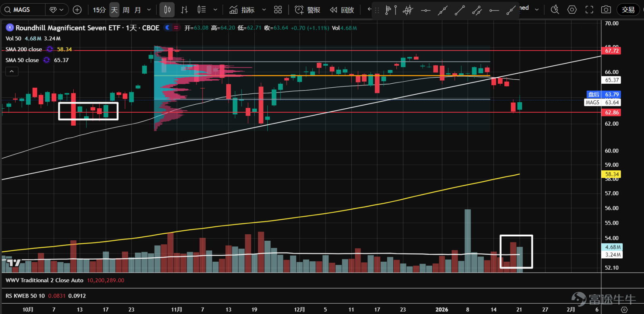Image resolution: width=644 pixels, height=314 pixels.
Task: Click the 65.37 SMA 50 price label
Action: point(611,80)
